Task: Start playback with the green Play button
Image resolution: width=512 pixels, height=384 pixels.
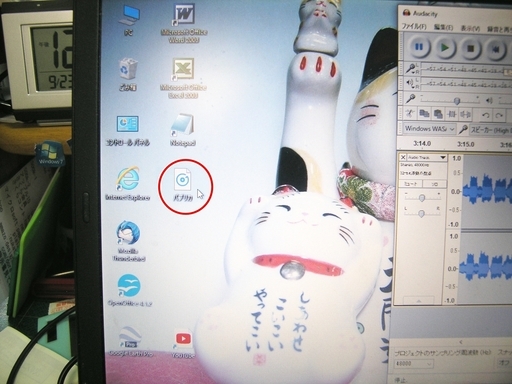Action: click(x=444, y=48)
